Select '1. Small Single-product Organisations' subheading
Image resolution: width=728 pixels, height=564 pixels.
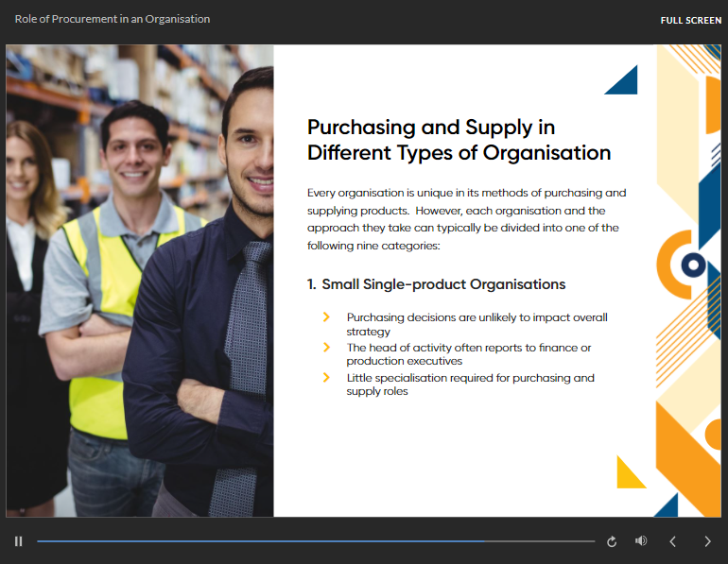[x=436, y=284]
